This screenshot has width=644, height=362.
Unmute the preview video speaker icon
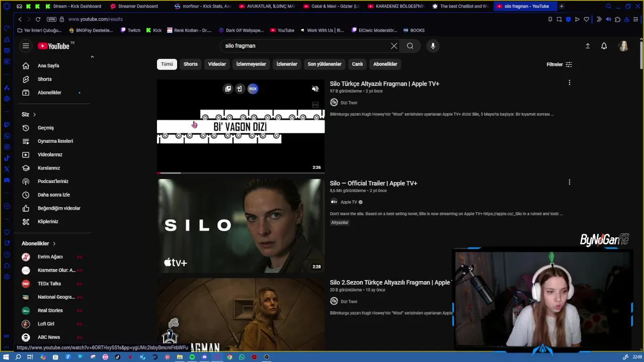[x=315, y=89]
